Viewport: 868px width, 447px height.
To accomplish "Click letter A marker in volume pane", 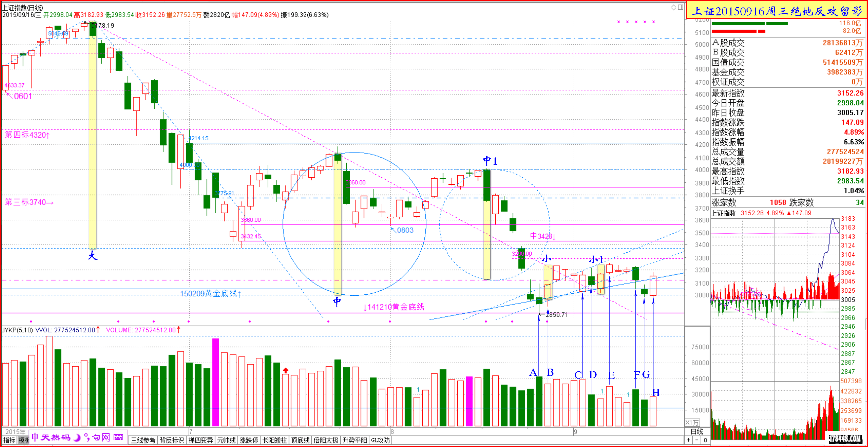I will (533, 372).
